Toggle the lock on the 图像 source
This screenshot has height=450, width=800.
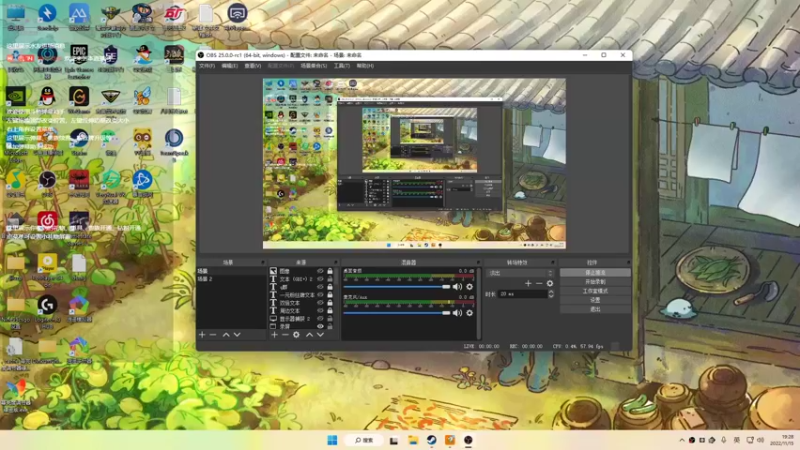click(330, 271)
